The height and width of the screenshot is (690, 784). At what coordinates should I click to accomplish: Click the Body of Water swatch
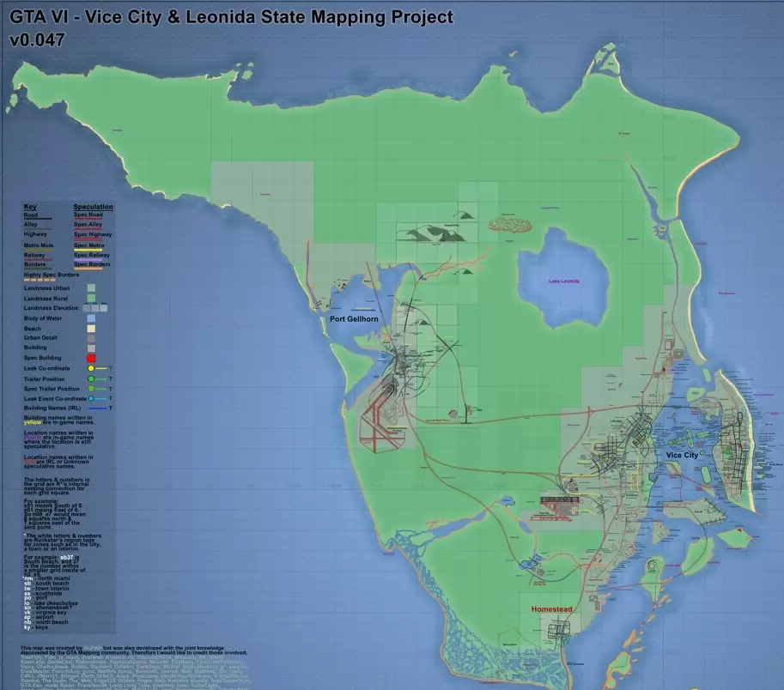coord(91,318)
